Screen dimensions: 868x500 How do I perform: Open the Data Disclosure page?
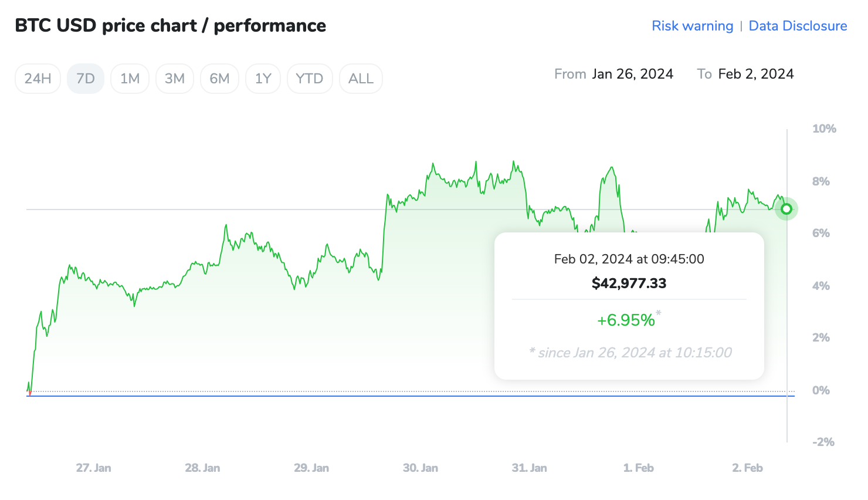[x=798, y=26]
